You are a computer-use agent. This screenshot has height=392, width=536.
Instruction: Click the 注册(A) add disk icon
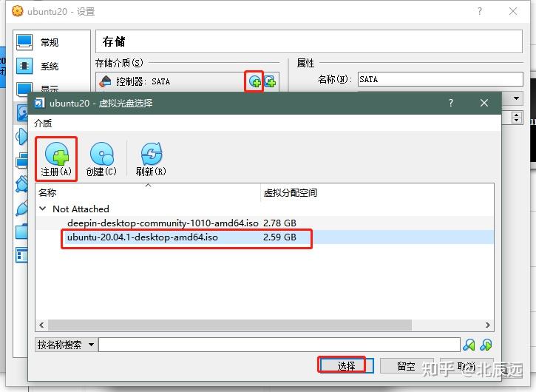[x=56, y=159]
